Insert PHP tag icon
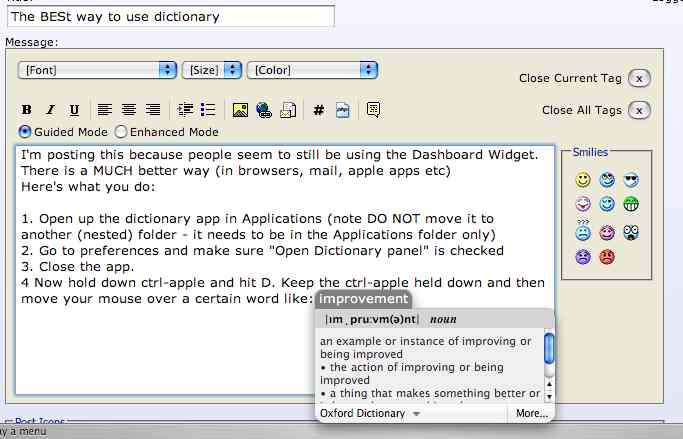683x439 pixels. tap(343, 110)
